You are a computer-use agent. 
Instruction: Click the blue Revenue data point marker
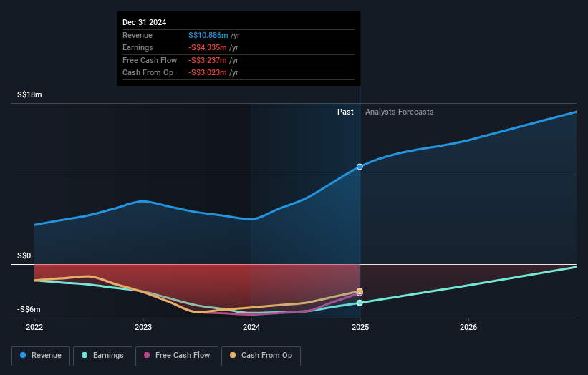click(x=360, y=167)
